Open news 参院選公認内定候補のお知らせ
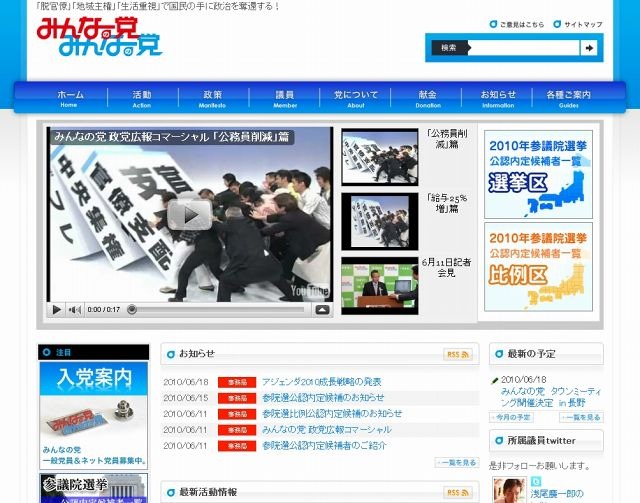This screenshot has width=640, height=503. coord(323,398)
